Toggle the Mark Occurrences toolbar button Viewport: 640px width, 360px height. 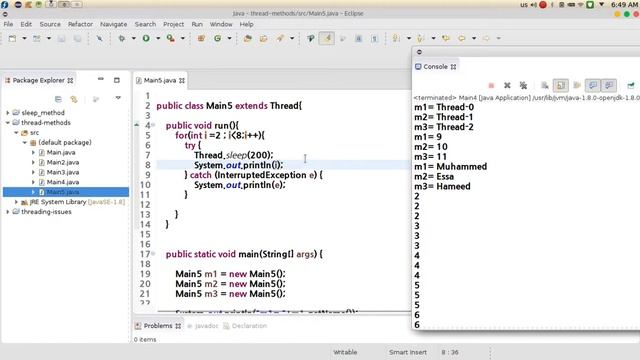(327, 38)
